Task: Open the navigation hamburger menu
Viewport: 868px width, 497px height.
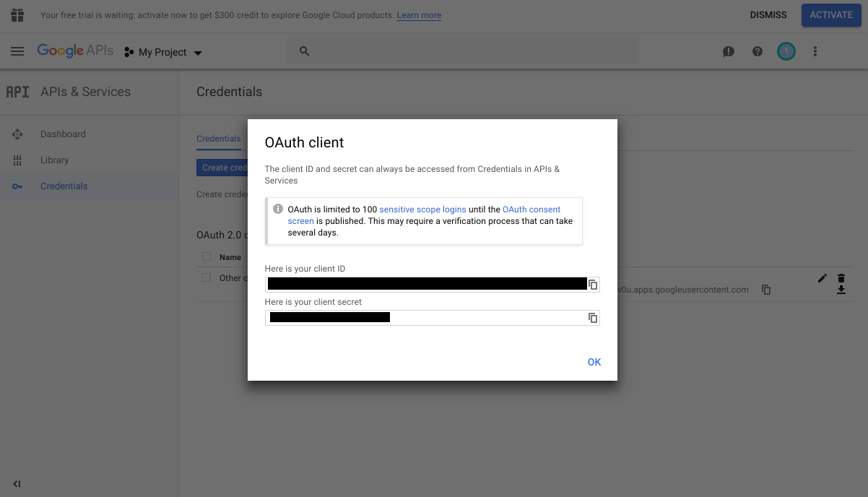Action: coord(17,51)
